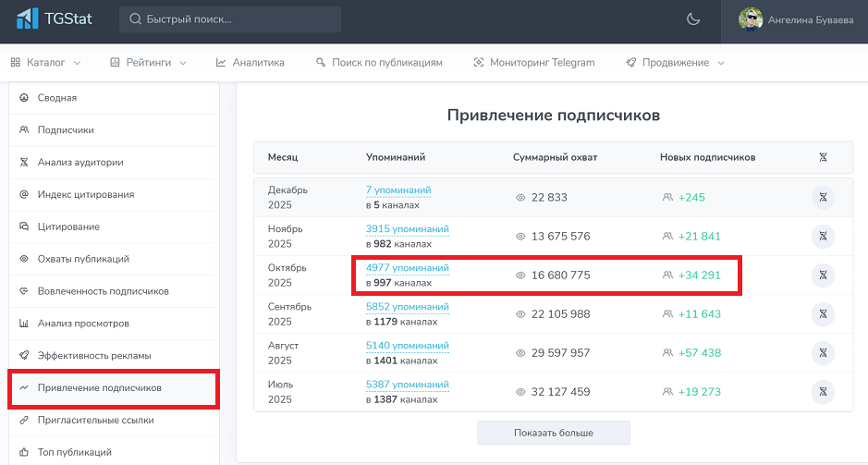
Task: Expand the Каталог dropdown menu
Action: [x=45, y=63]
